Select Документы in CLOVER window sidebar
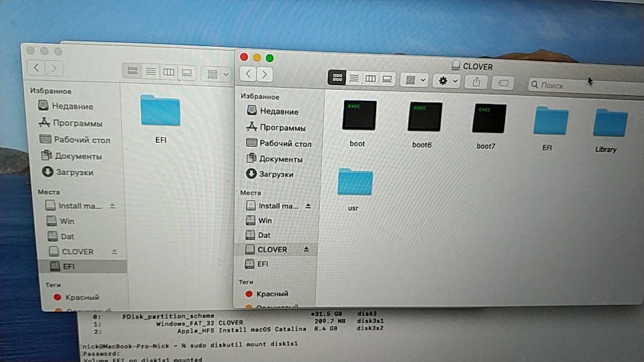This screenshot has height=362, width=644. point(274,159)
